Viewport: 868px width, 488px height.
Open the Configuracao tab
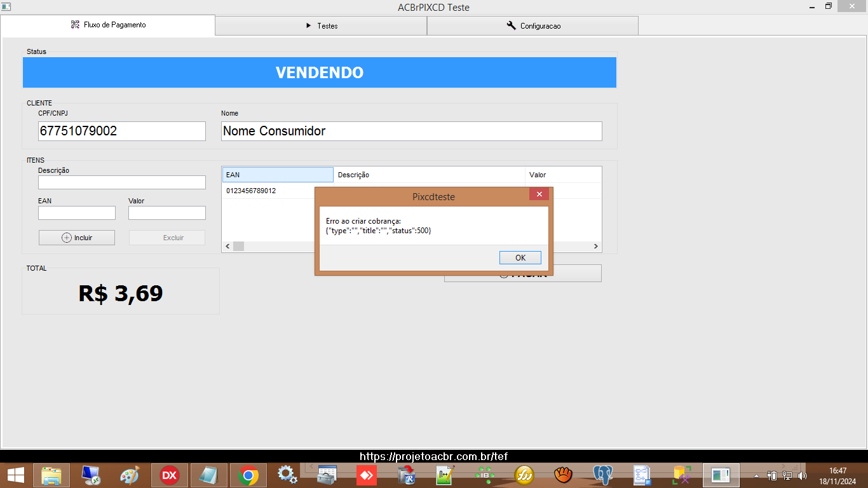coord(532,25)
